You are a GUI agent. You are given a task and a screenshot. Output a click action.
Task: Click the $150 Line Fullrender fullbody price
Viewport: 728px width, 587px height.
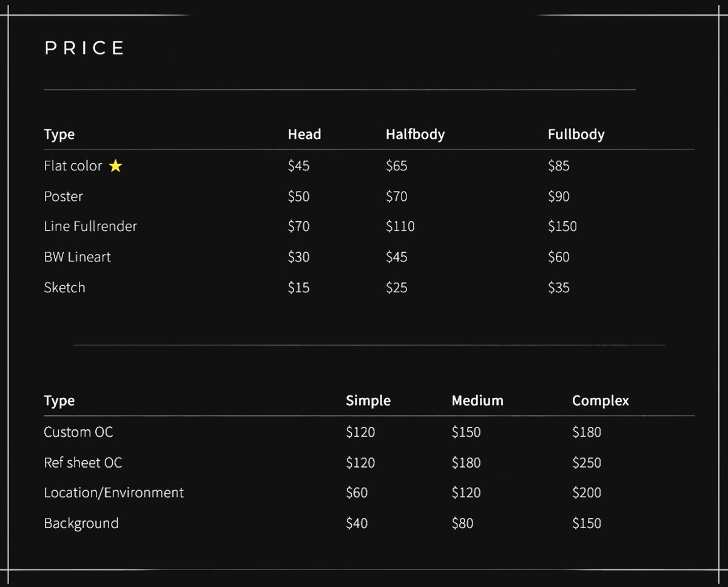(x=562, y=226)
